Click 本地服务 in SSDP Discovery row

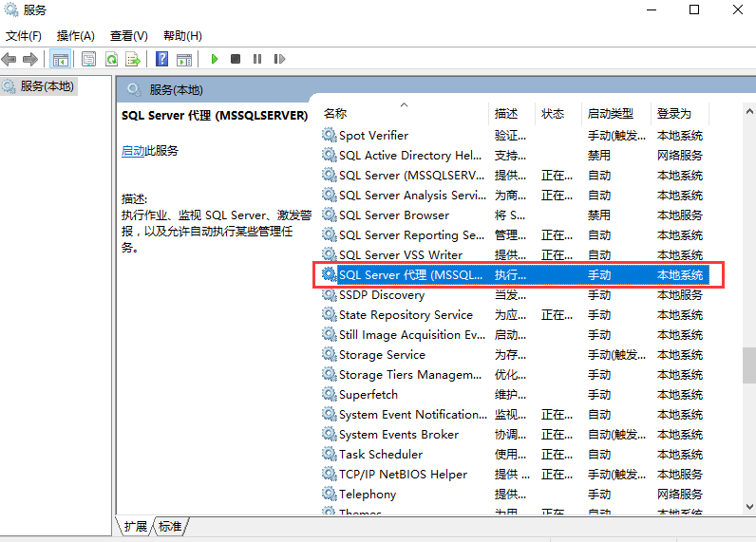click(x=680, y=295)
